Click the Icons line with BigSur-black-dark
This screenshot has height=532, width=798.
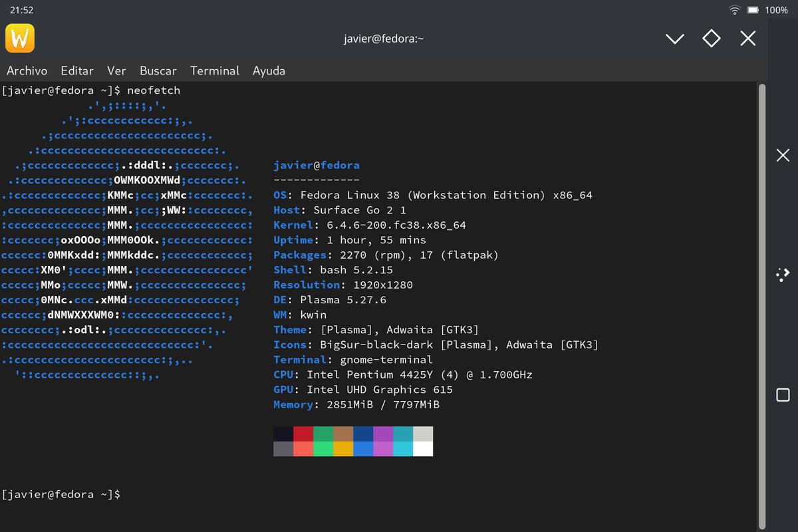click(436, 344)
